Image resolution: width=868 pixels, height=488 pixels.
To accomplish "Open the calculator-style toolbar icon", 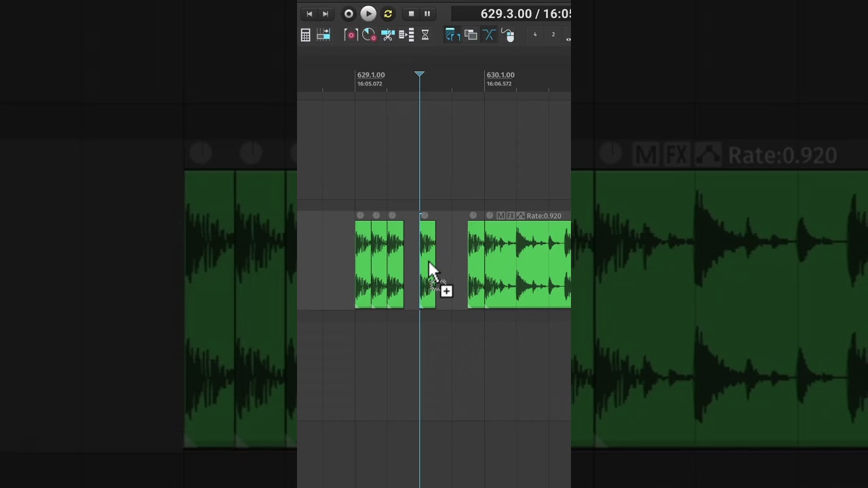I will pos(306,35).
